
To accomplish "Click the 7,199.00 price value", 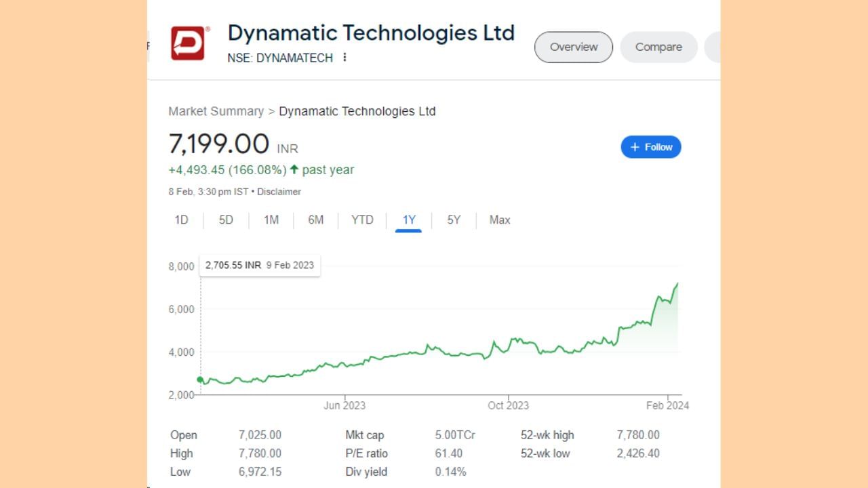I will [x=219, y=144].
